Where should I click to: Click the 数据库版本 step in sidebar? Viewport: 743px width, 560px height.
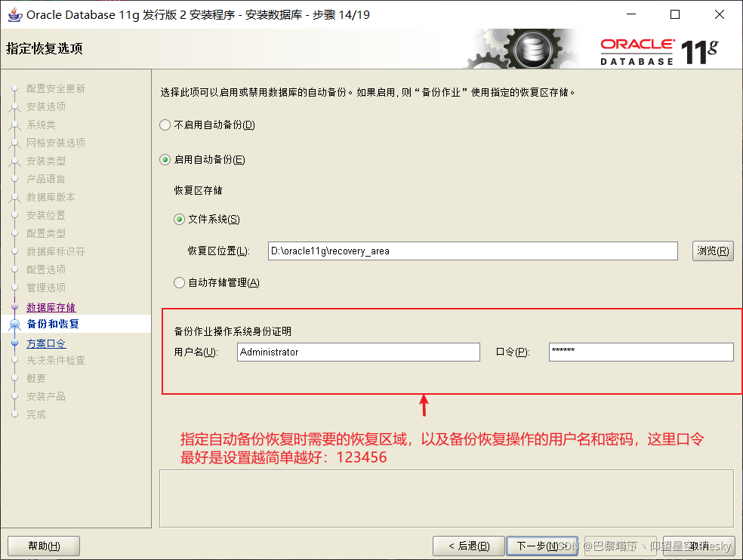point(51,197)
